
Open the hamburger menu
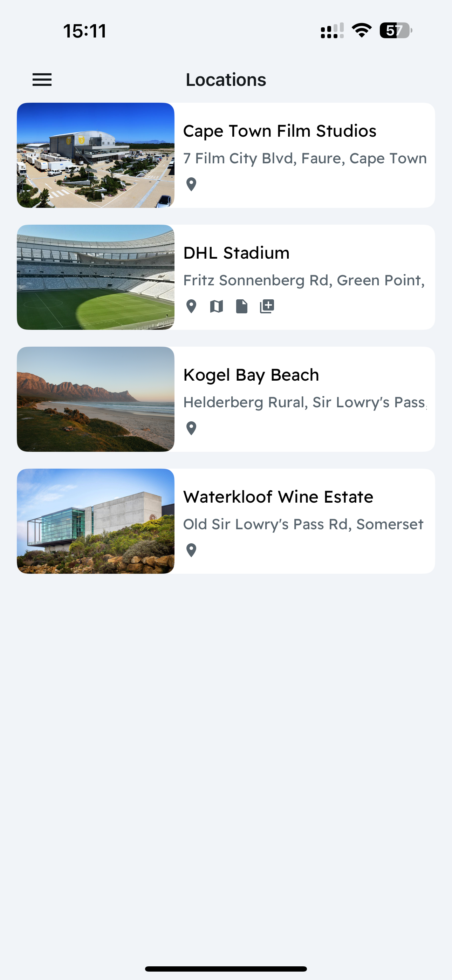coord(42,80)
